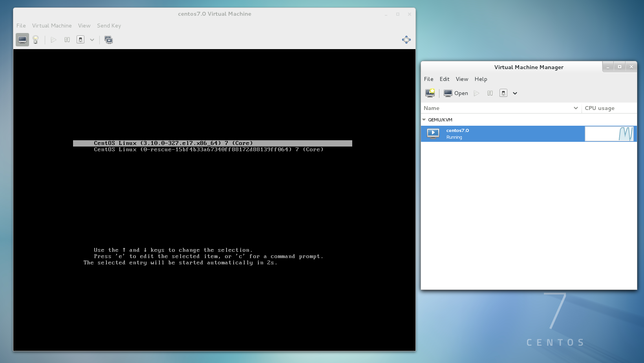
Task: Select the QEMU/KVM connection row
Action: tap(529, 120)
